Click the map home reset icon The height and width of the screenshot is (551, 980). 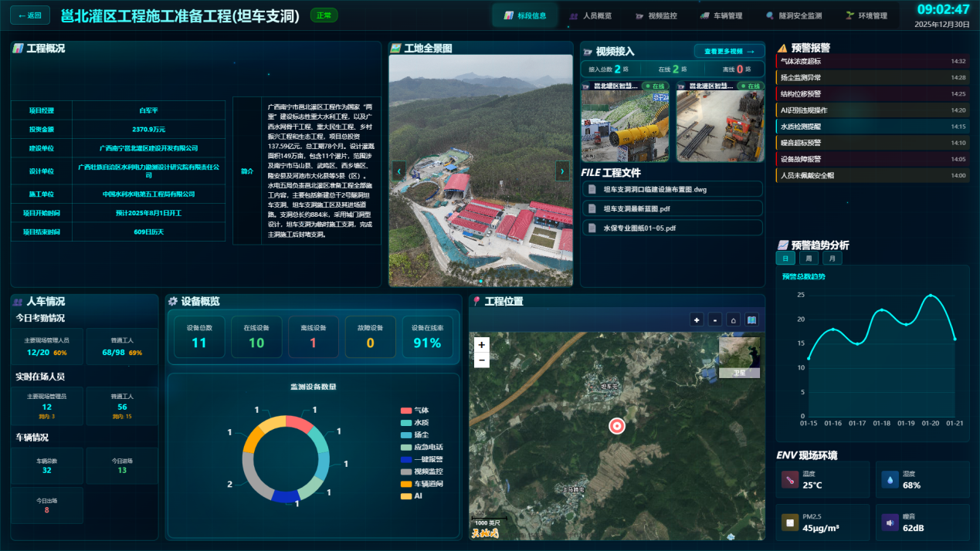click(733, 319)
